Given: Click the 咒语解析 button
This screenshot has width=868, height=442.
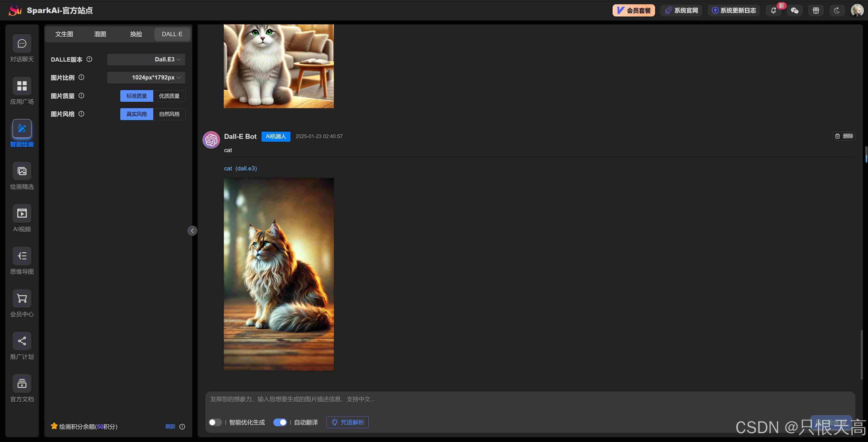Looking at the screenshot, I should point(347,422).
